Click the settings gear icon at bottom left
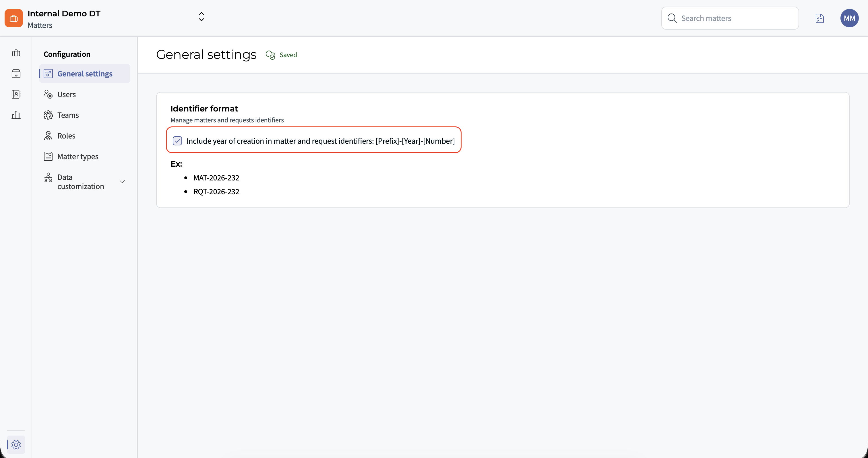Image resolution: width=868 pixels, height=458 pixels. (16, 444)
